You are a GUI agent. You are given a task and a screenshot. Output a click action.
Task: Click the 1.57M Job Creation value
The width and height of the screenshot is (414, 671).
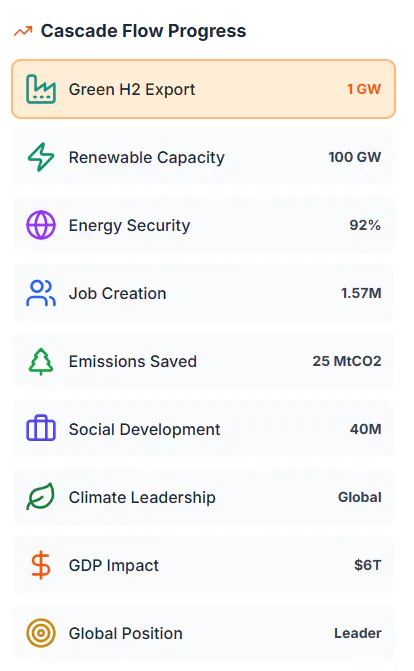(x=361, y=293)
